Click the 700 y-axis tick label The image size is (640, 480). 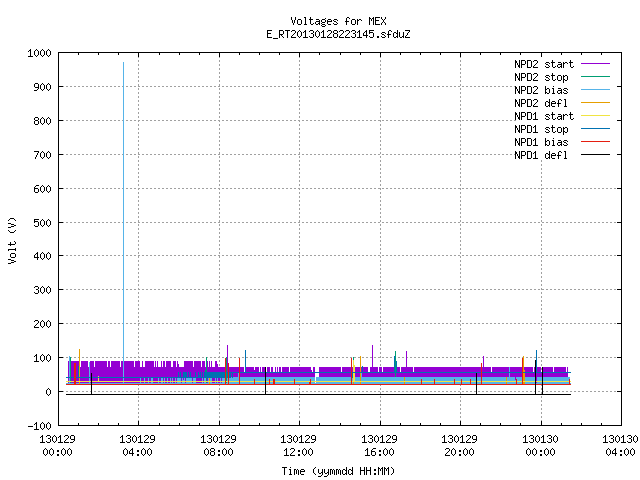[x=42, y=155]
